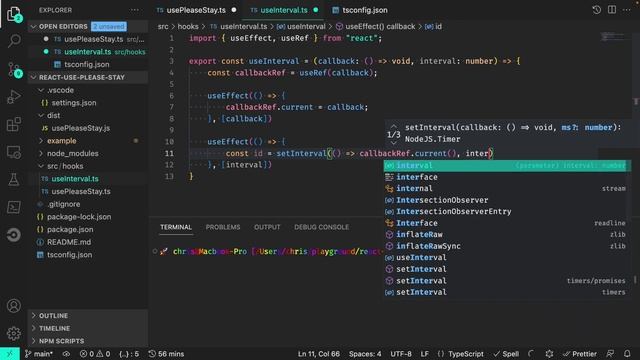Change indentation via Spaces: 4
Screen dimensions: 640x360
click(x=365, y=354)
